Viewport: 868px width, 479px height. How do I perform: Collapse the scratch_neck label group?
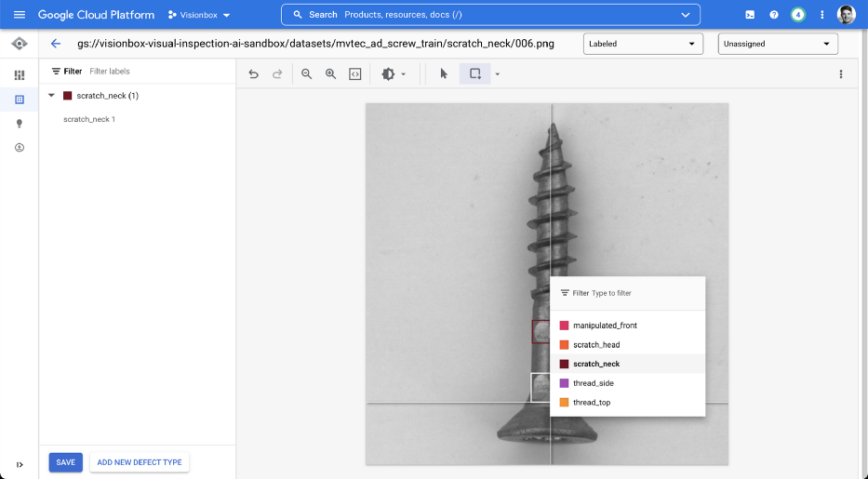pyautogui.click(x=51, y=96)
